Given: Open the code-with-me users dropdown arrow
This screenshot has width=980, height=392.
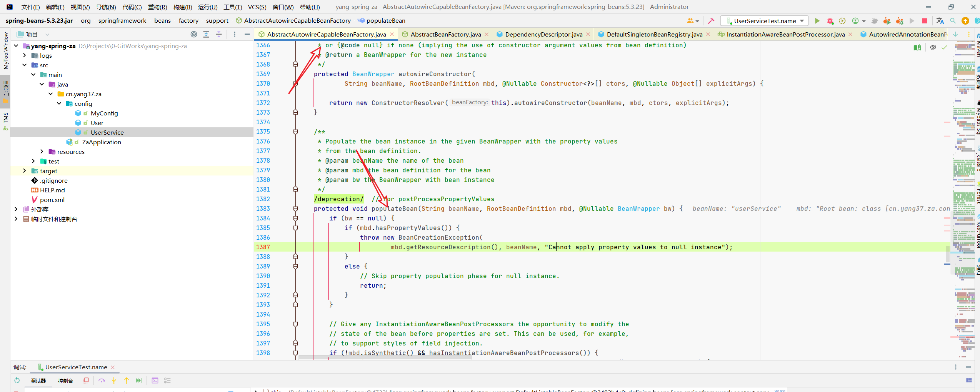Looking at the screenshot, I should tap(697, 21).
